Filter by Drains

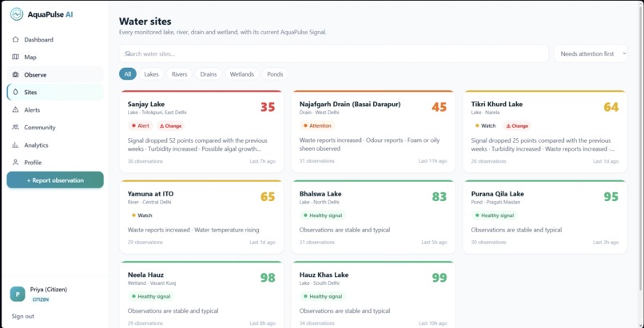pyautogui.click(x=209, y=74)
